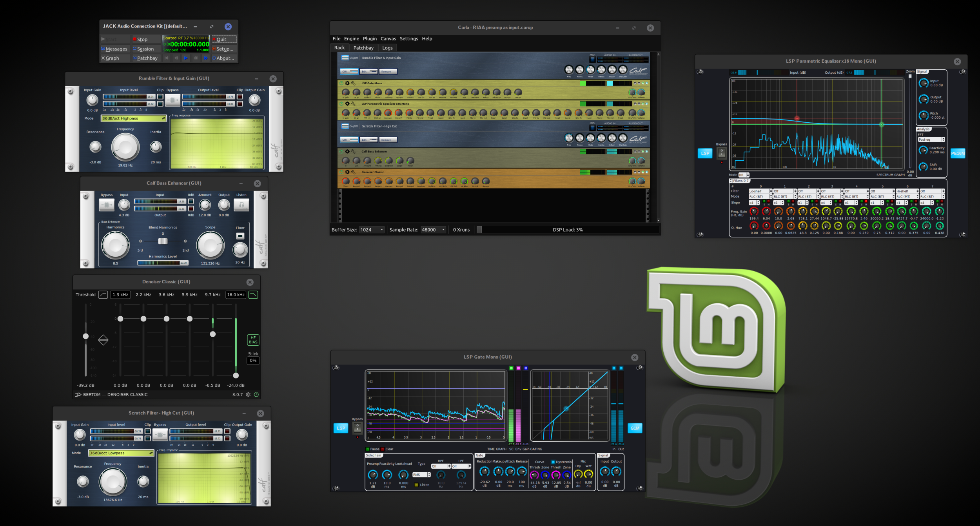Viewport: 980px width, 526px height.
Task: Open Mode dropdown 36dB/oct Highpass in Rumble Filter
Action: [134, 118]
